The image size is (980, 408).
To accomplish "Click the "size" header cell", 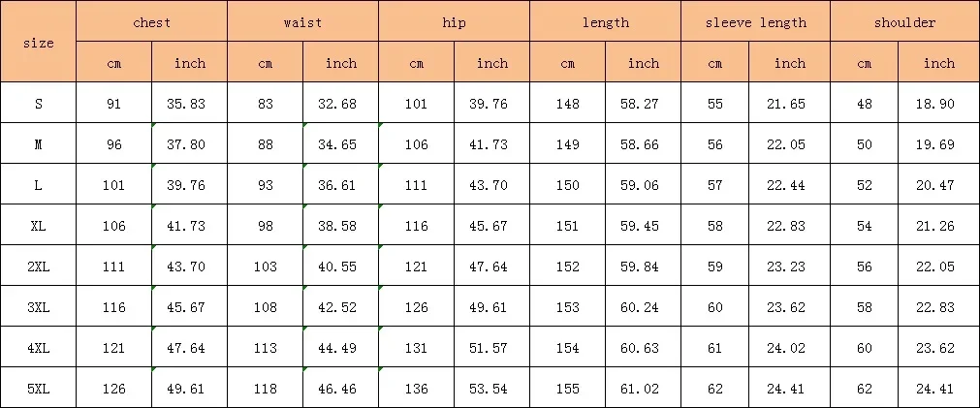I will point(38,43).
